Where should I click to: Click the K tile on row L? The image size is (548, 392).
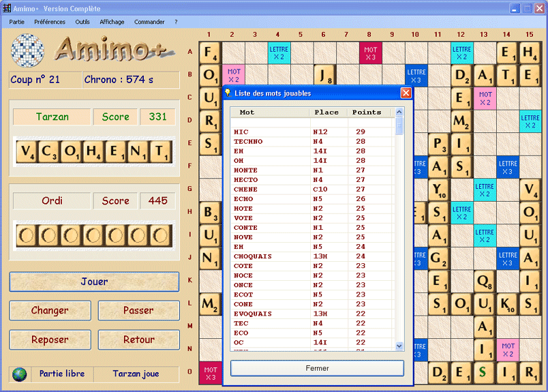(x=508, y=304)
